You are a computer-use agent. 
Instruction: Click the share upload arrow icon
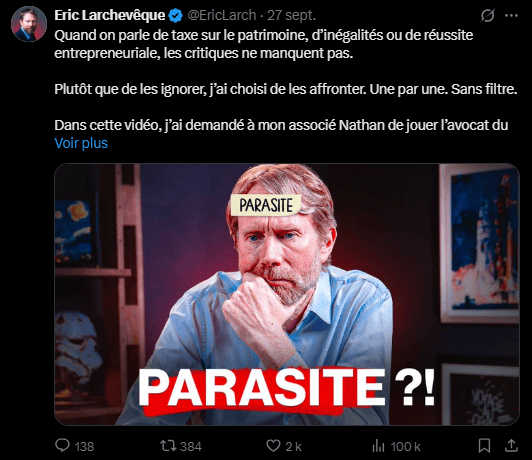511,445
